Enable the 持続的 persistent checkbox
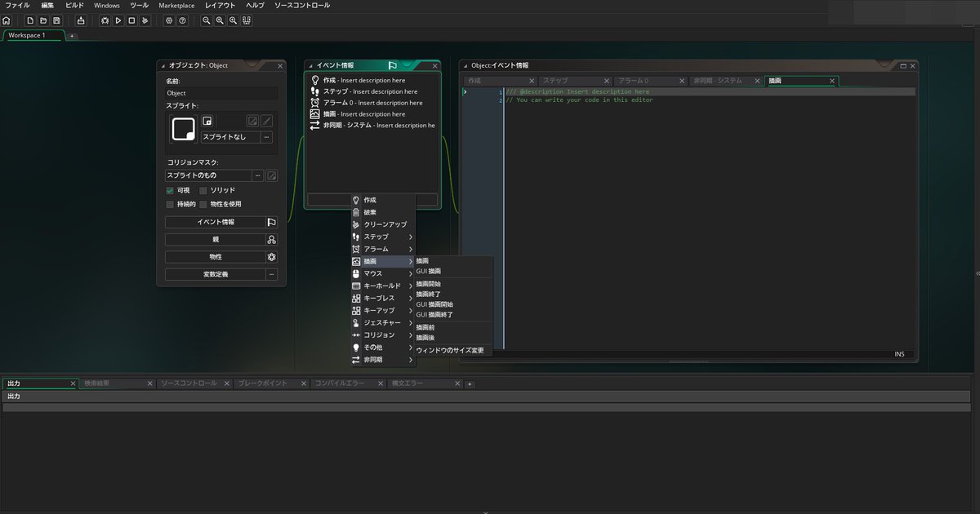 click(x=170, y=204)
